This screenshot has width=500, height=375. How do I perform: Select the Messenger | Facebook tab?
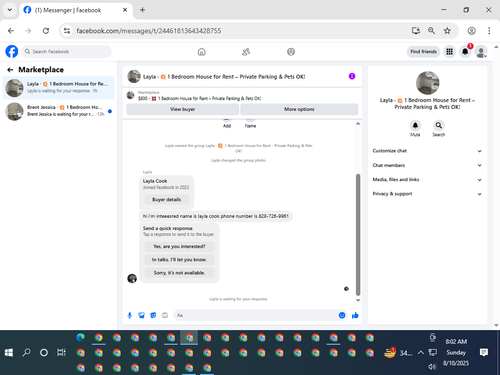76,10
